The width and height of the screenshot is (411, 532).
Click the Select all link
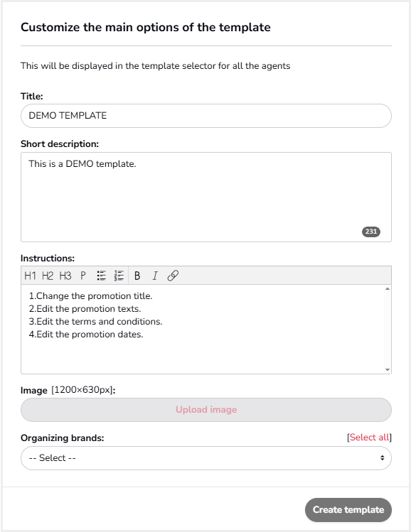[x=369, y=438]
